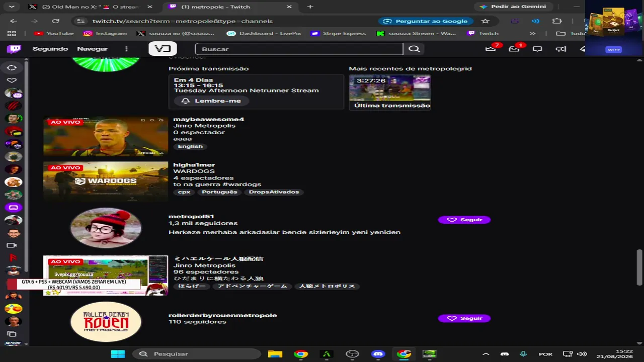Open the metropol51 profile picture

click(106, 228)
